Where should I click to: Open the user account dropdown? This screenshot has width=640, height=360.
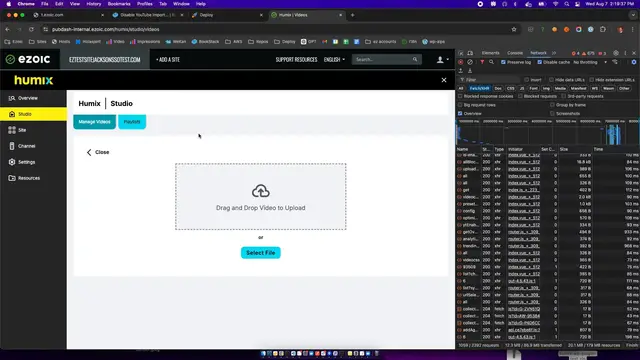(442, 60)
